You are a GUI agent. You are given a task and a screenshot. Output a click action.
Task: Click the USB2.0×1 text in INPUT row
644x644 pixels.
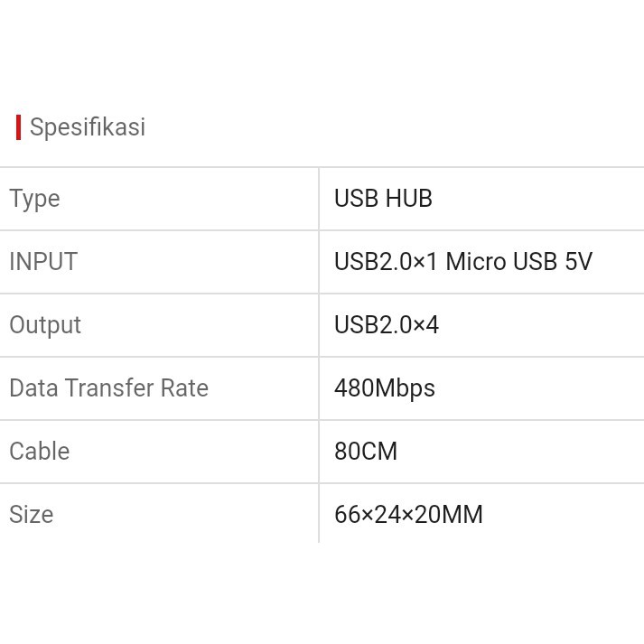pos(386,262)
